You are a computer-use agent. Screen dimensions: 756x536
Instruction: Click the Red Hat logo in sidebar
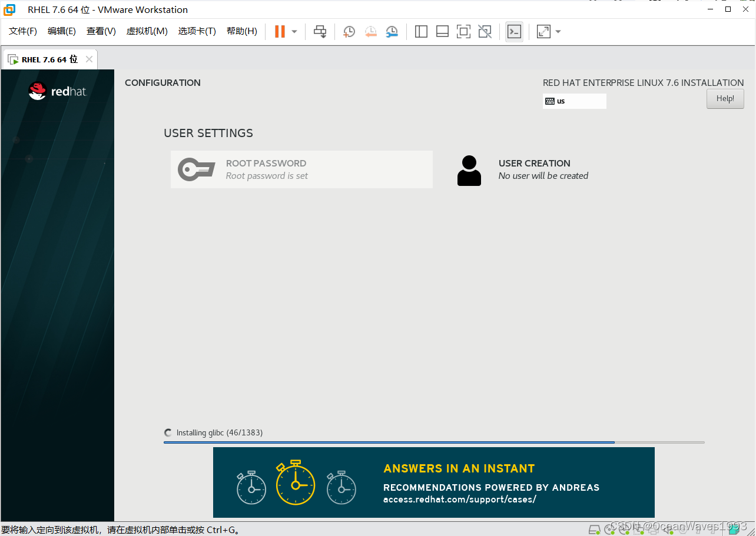58,91
